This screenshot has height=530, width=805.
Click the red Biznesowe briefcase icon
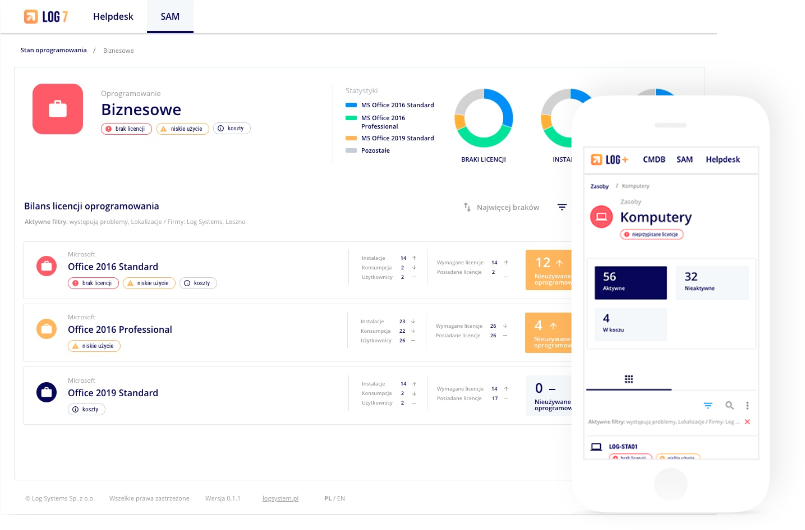58,109
